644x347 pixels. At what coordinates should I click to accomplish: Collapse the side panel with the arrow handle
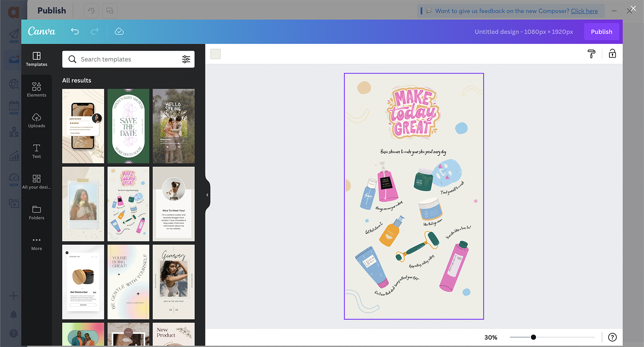click(x=207, y=195)
